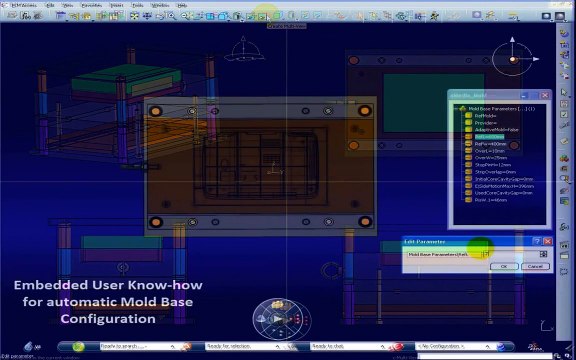Select the Provider= parameter
The width and height of the screenshot is (576, 360).
point(486,123)
